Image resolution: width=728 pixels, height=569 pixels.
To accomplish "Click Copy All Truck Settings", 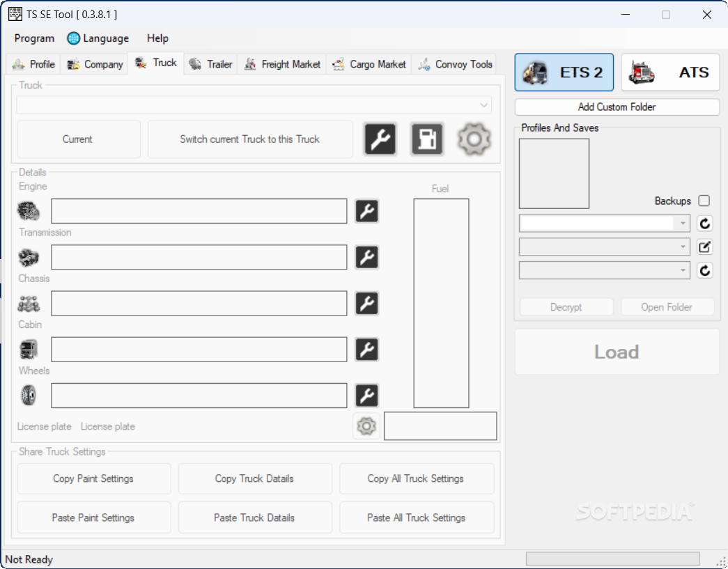I will click(x=417, y=478).
